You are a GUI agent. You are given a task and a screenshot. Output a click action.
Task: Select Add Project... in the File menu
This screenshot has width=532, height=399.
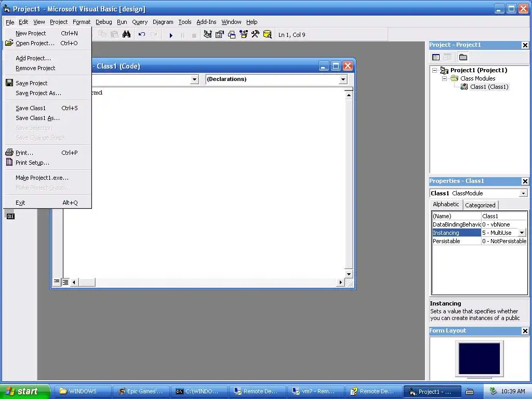[x=47, y=58]
